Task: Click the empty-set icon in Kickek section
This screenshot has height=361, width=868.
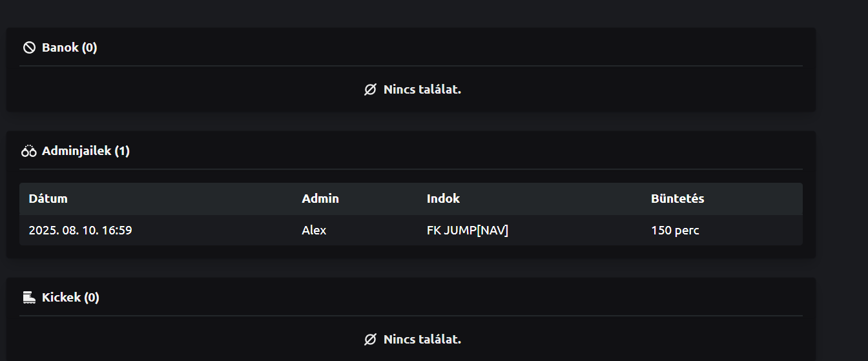Action: [x=370, y=339]
